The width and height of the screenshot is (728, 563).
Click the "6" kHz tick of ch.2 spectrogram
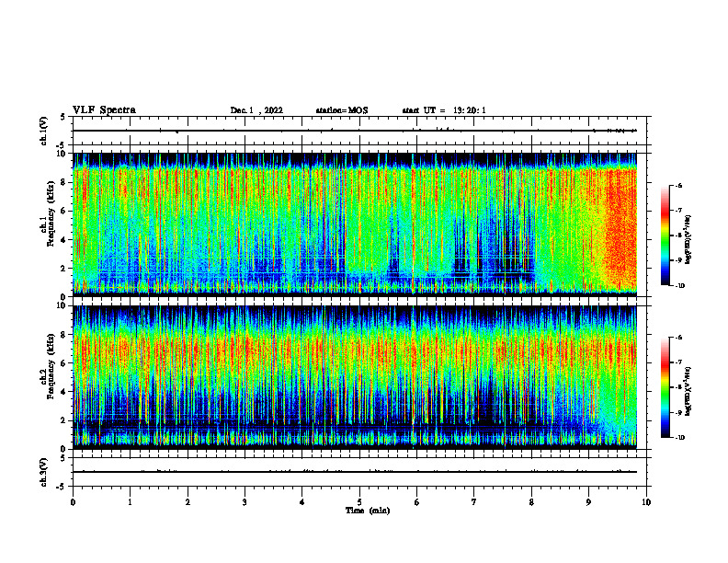coord(64,363)
